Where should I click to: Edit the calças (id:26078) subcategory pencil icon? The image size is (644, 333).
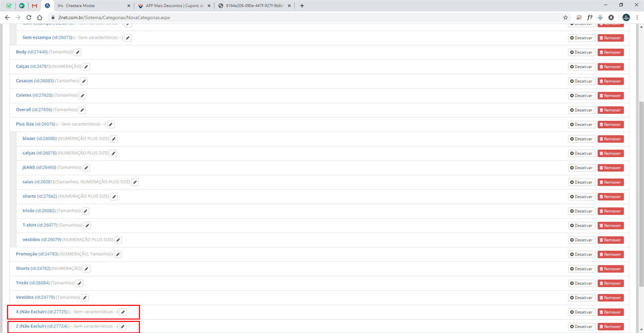(113, 154)
